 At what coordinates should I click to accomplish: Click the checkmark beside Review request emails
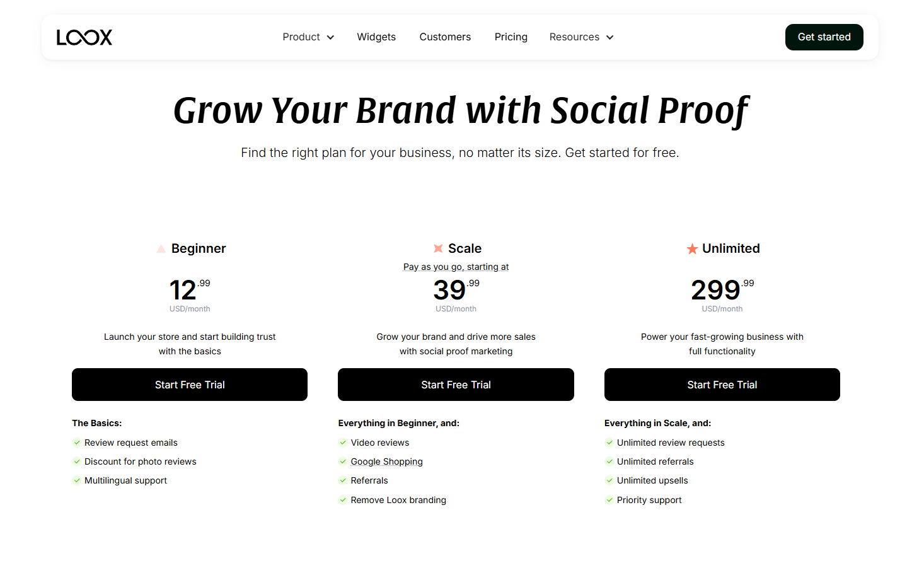[x=76, y=442]
